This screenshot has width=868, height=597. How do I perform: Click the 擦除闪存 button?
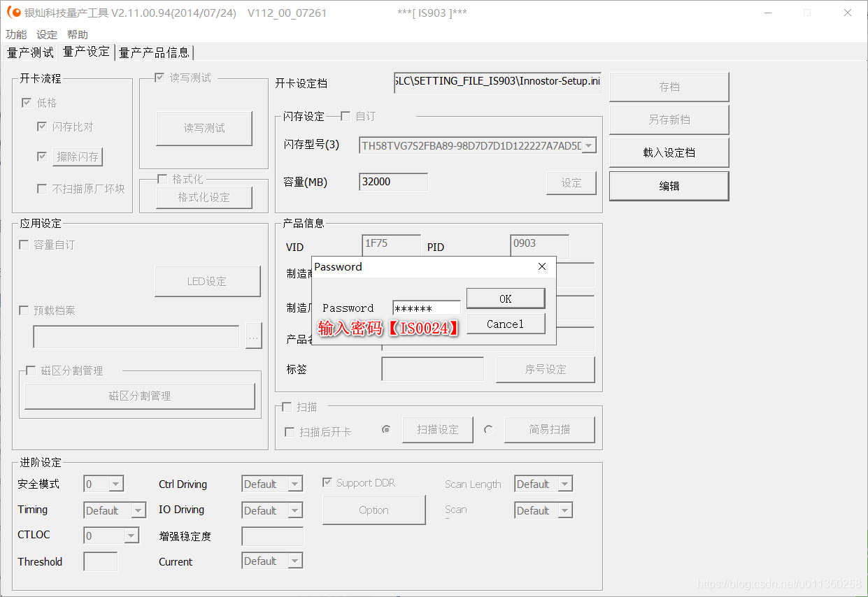(x=78, y=157)
